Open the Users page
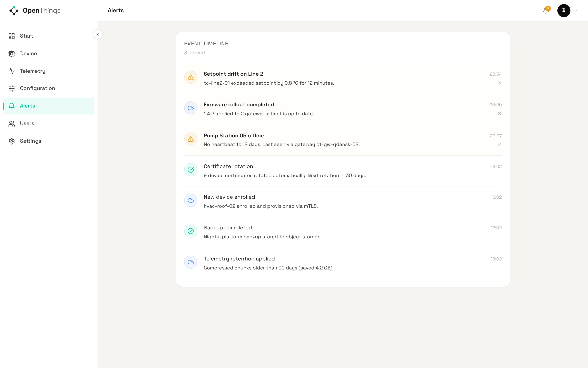This screenshot has height=368, width=588. tap(49, 123)
